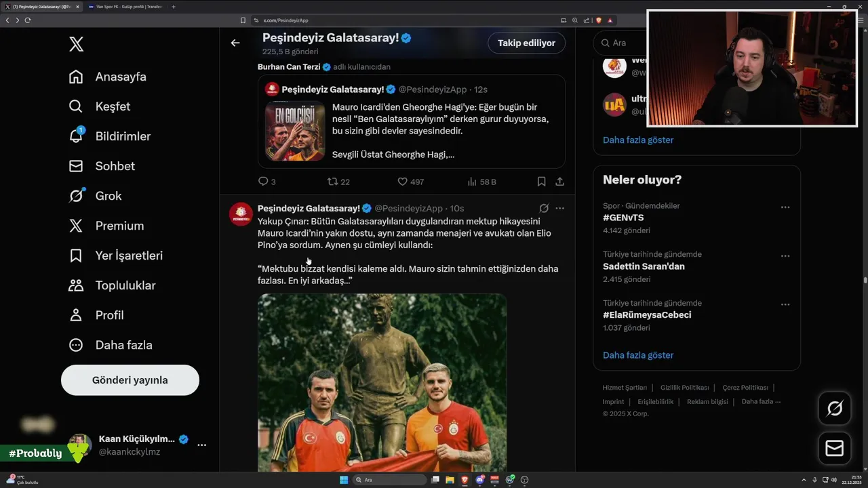Screen dimensions: 868x488
Task: Open Sadettin Saran'dan trending topic
Action: pos(644,266)
